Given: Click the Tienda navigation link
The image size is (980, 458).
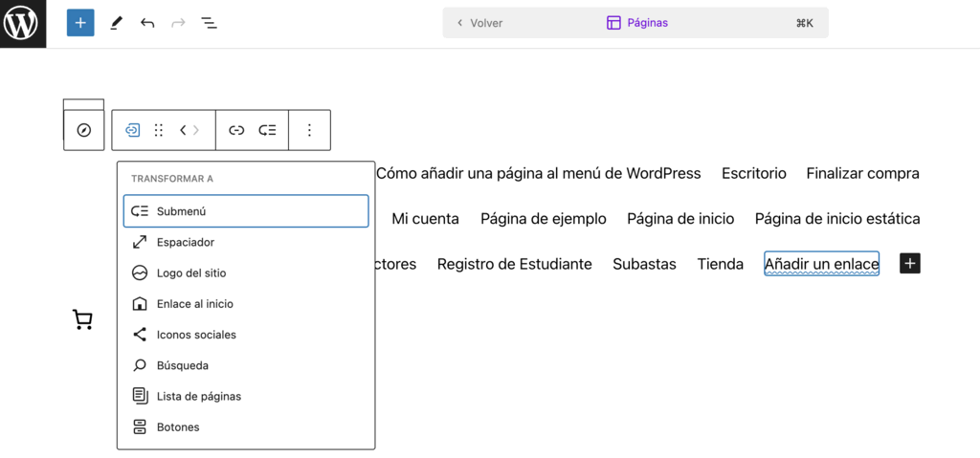Looking at the screenshot, I should point(720,264).
